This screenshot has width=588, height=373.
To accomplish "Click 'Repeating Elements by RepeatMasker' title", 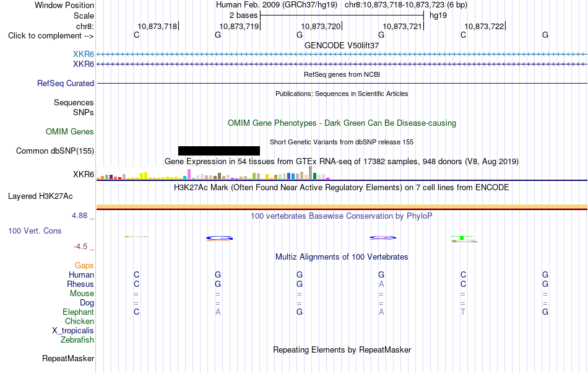I will click(x=342, y=349).
